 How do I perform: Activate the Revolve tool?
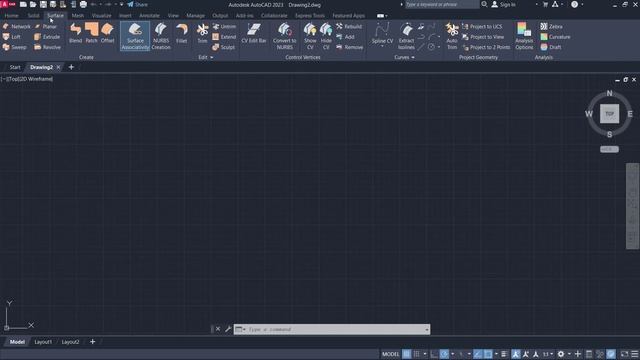pyautogui.click(x=48, y=47)
